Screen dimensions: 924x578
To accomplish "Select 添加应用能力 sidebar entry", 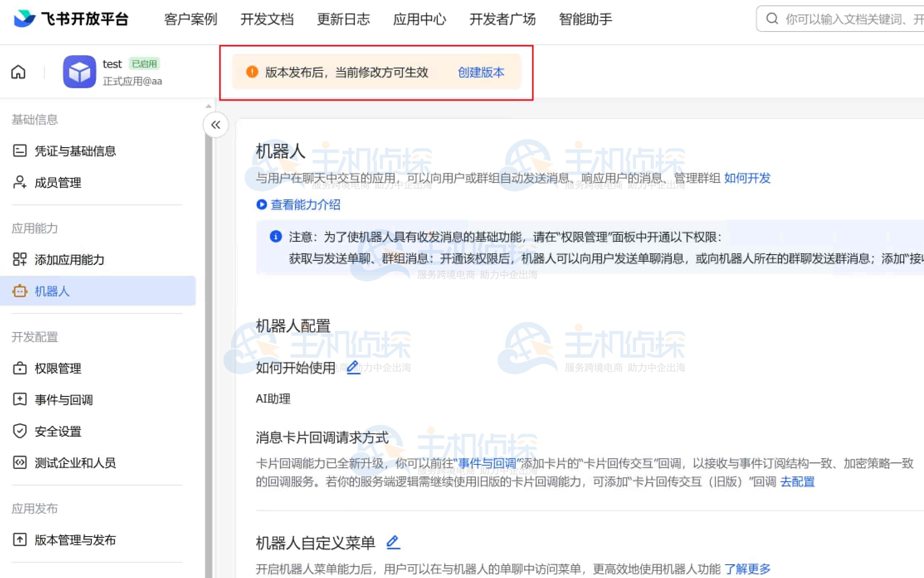I will pyautogui.click(x=69, y=260).
